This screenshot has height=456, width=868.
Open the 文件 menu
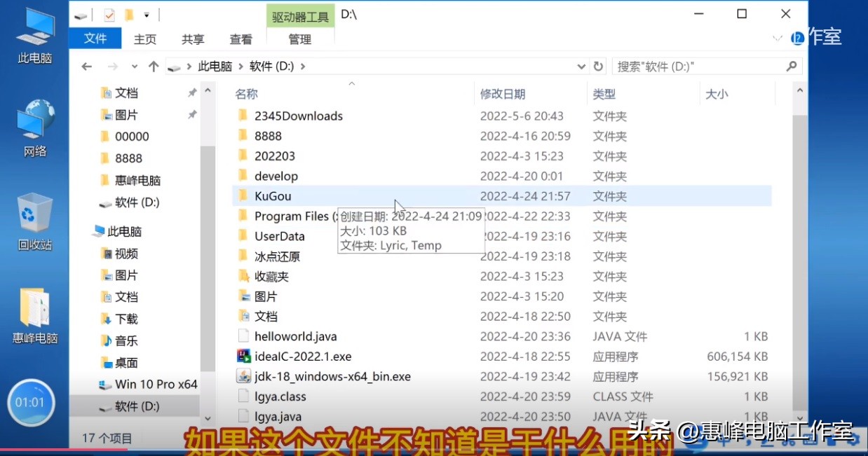click(x=95, y=39)
